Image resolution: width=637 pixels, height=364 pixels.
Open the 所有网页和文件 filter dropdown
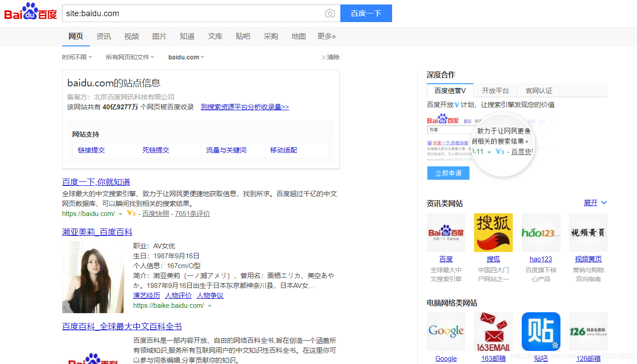130,57
